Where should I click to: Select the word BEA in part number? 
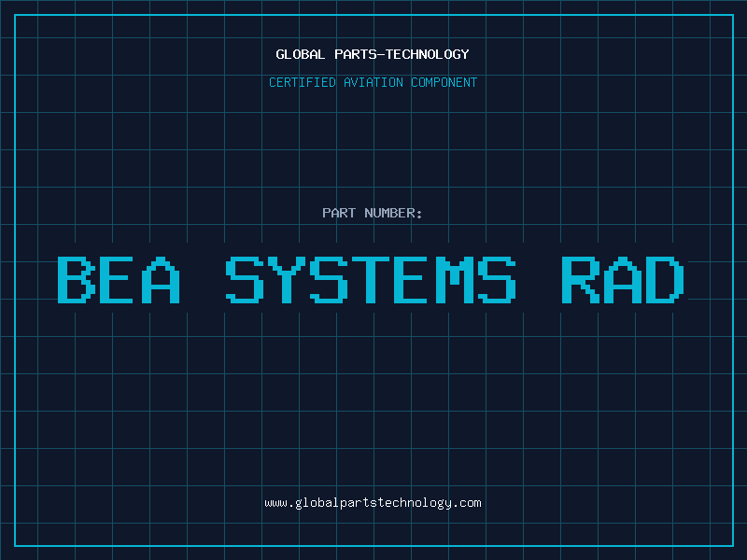tap(118, 279)
